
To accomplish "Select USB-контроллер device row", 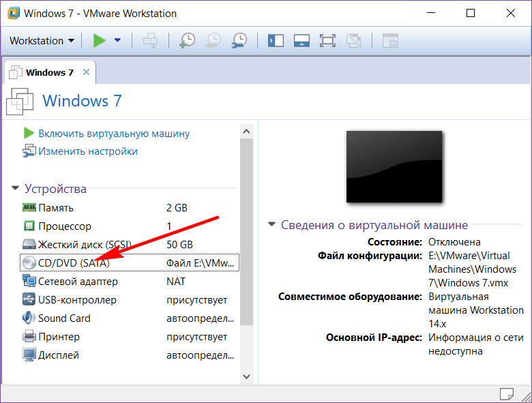I will 130,300.
